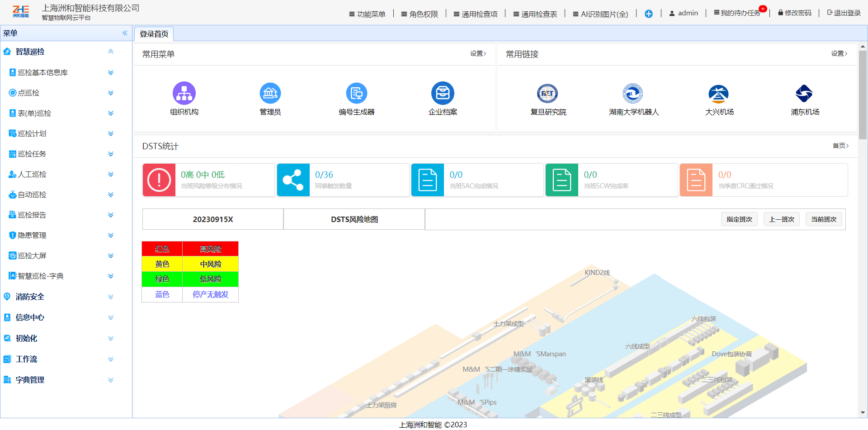The image size is (868, 430).
Task: Expand the 消防安全 menu section
Action: (x=111, y=297)
